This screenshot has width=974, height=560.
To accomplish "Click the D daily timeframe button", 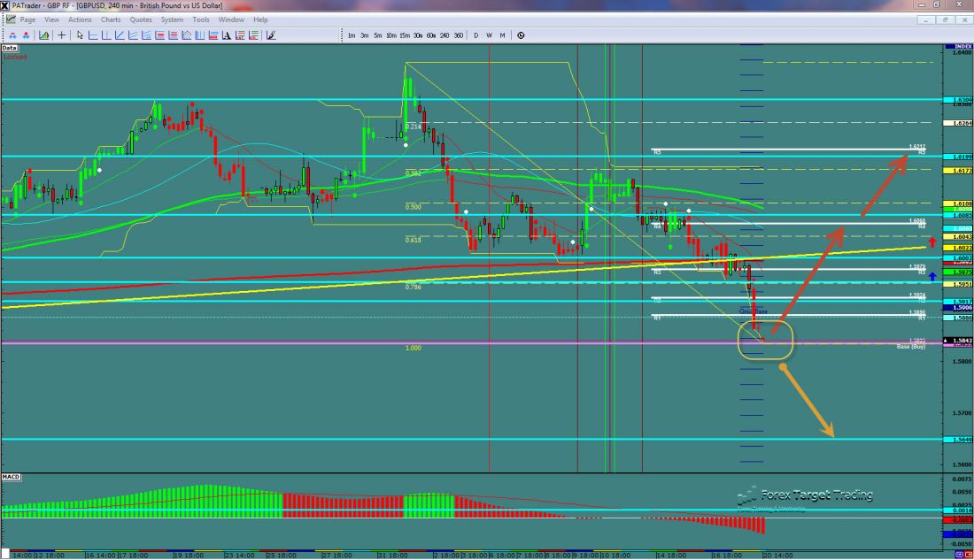I will click(x=475, y=35).
